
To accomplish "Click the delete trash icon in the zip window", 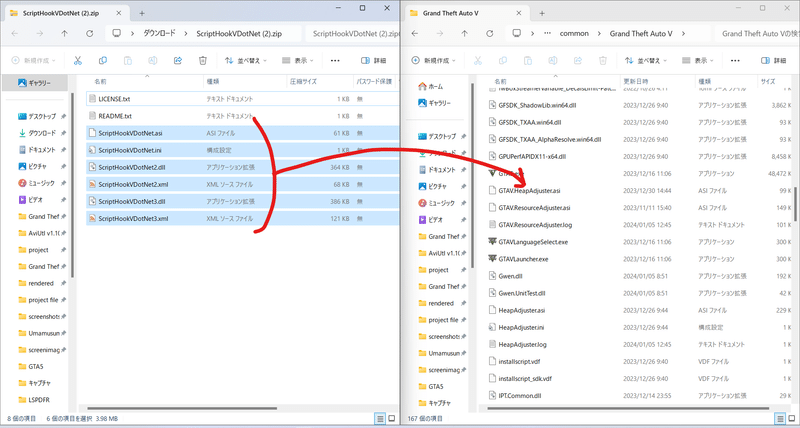I will (203, 60).
